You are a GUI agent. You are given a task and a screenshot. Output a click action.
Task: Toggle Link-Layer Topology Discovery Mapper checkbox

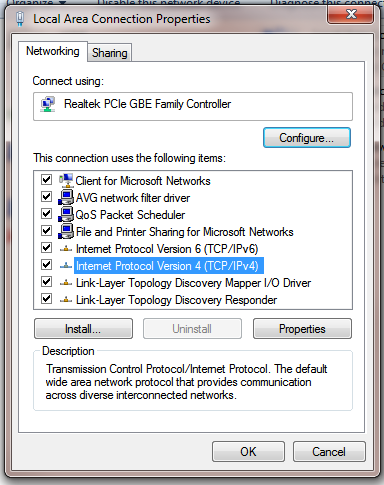pyautogui.click(x=46, y=282)
